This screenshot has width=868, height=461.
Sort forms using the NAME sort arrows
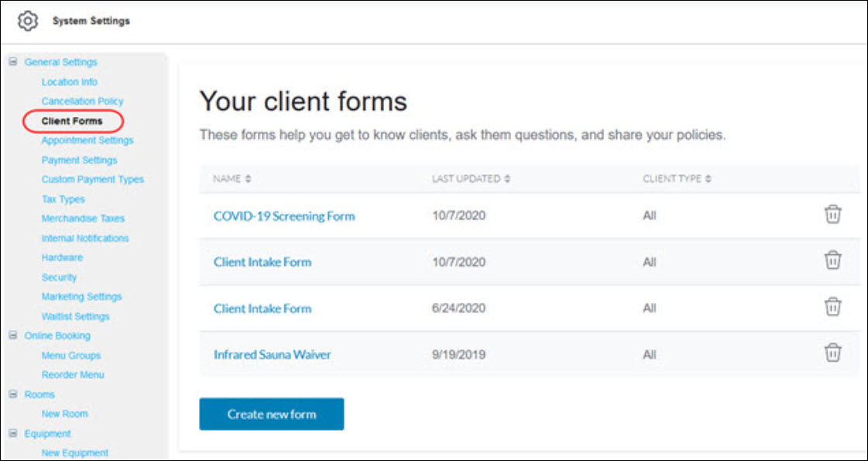[247, 178]
